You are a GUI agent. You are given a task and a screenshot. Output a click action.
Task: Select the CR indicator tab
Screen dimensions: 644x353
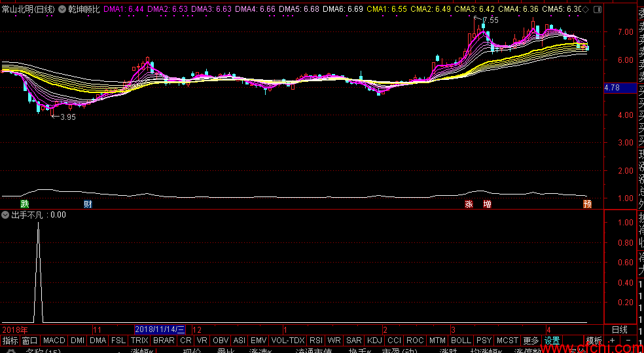click(x=186, y=341)
